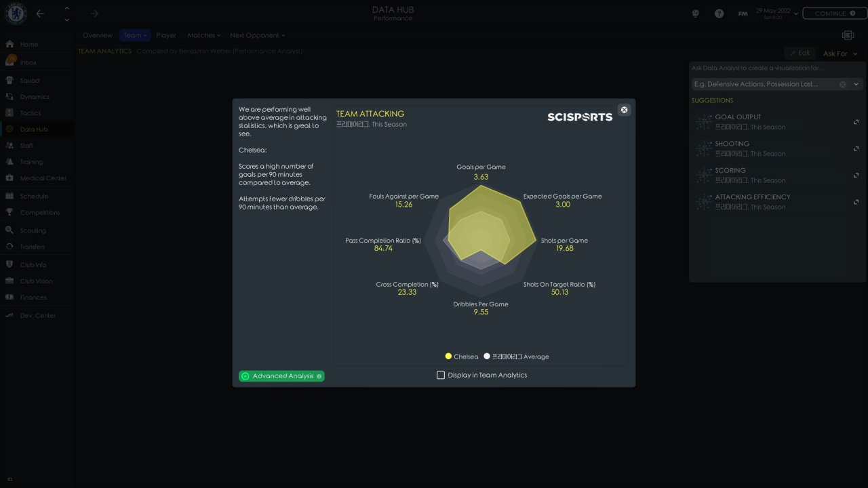Open the Club Info shield icon

[x=9, y=264]
